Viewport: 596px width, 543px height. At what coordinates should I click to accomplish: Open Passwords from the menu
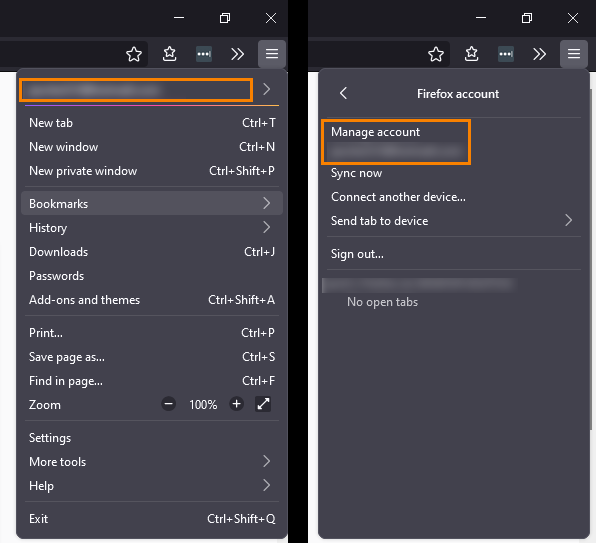coord(152,275)
